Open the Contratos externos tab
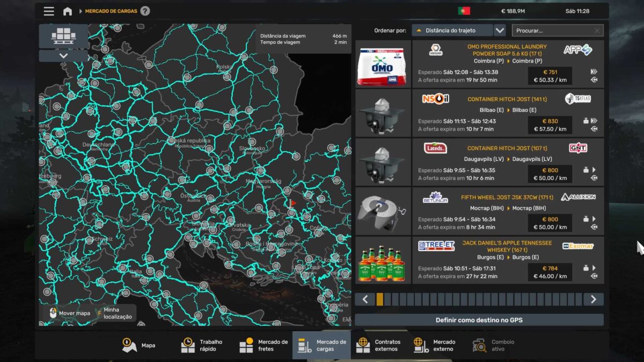This screenshot has height=362, width=644. pos(379,345)
